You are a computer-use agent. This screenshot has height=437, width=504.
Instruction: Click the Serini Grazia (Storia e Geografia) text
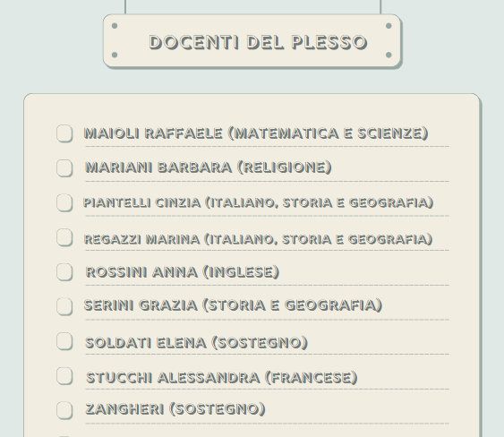point(233,305)
